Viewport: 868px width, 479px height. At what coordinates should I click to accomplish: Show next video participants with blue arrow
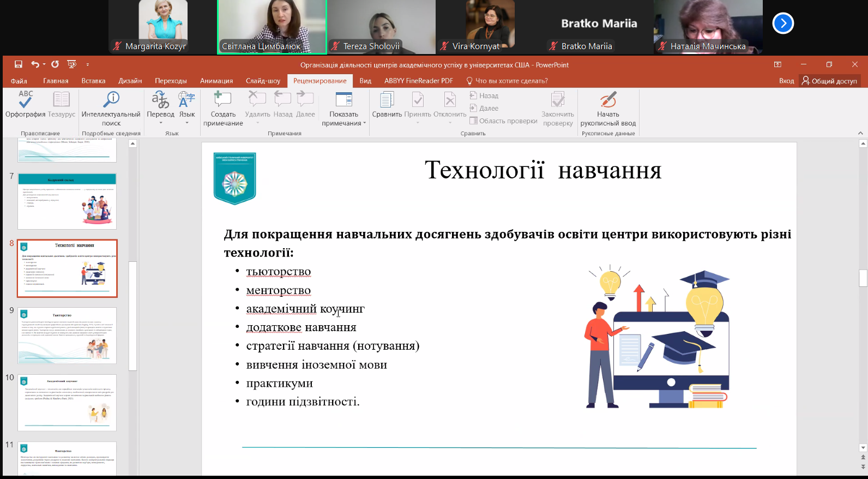(x=783, y=23)
